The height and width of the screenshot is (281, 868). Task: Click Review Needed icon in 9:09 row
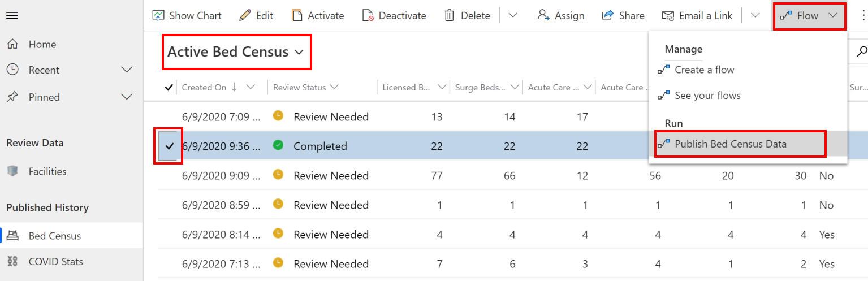[278, 175]
